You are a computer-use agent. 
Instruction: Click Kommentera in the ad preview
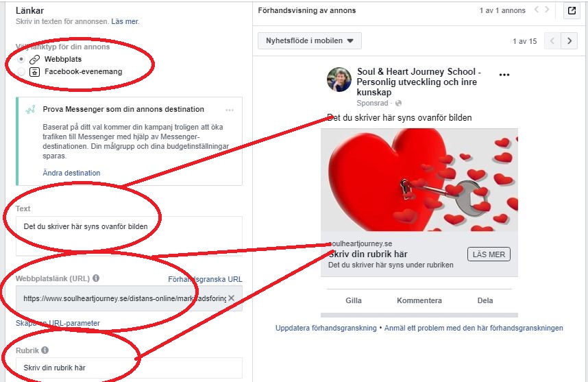[x=419, y=300]
